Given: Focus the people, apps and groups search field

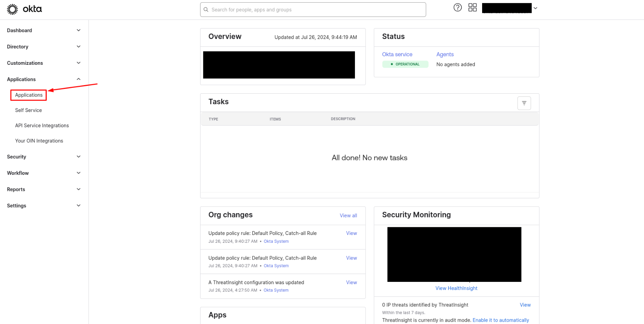Looking at the screenshot, I should click(x=317, y=10).
